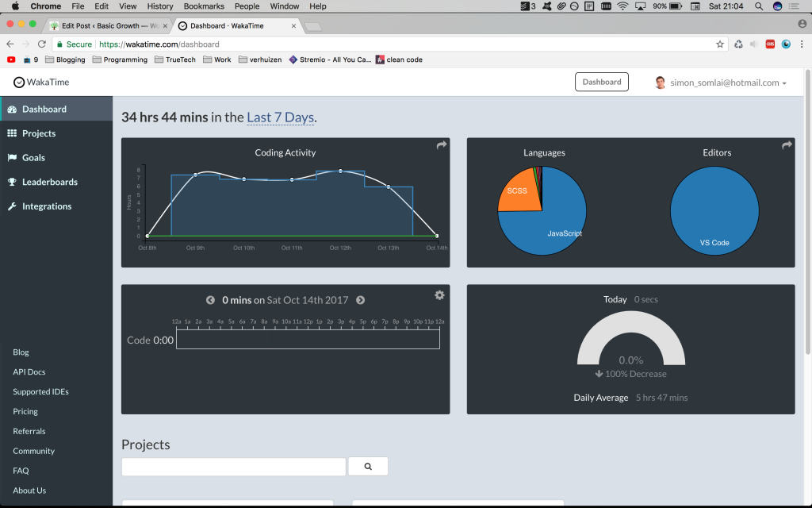Viewport: 812px width, 508px height.
Task: Open the gear settings on daily timeline
Action: pyautogui.click(x=439, y=295)
